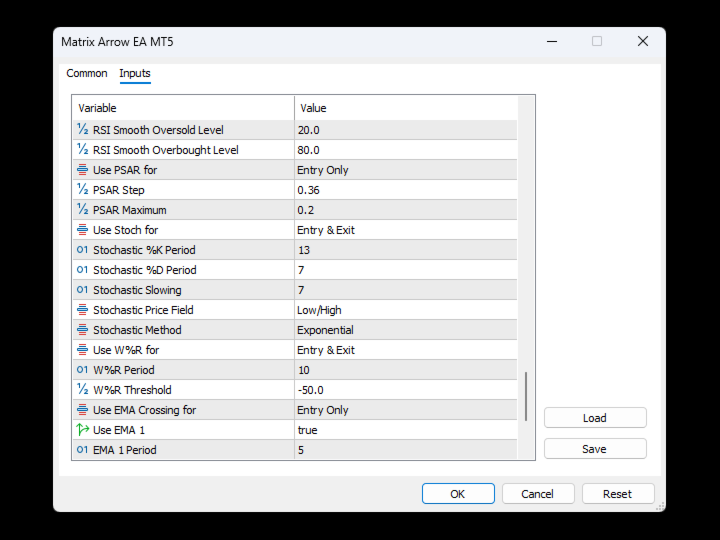Select the PSAR Maximum row label

129,210
